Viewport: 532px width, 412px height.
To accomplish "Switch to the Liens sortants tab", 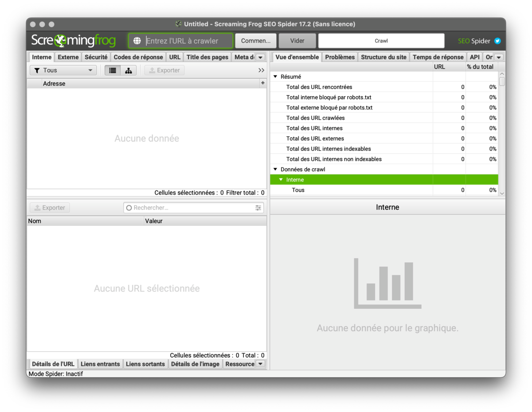I will (x=145, y=364).
